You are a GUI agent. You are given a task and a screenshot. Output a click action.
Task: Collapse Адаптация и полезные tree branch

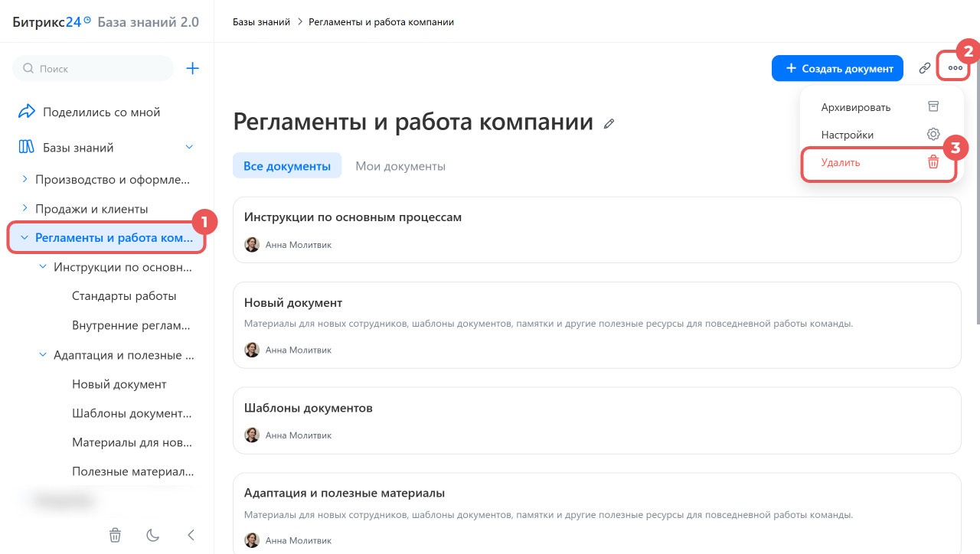[43, 355]
